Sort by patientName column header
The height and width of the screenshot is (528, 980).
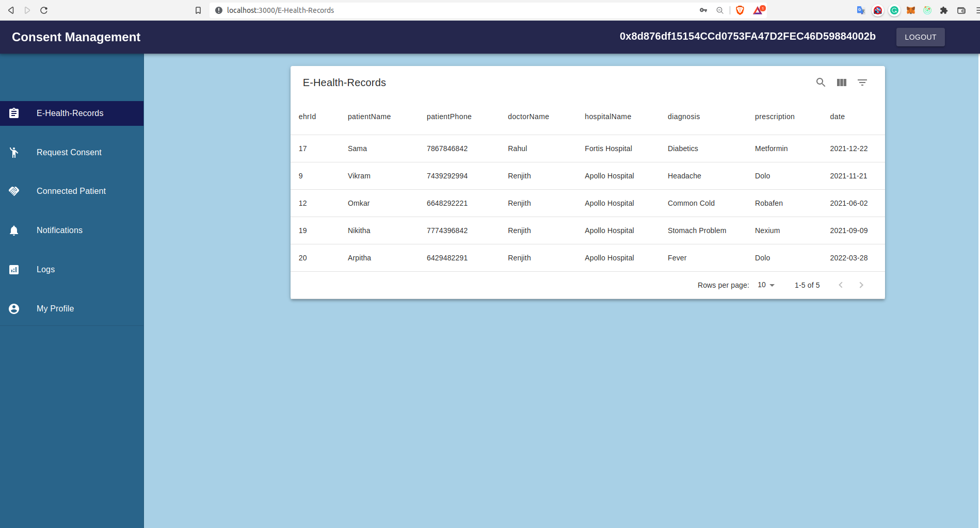(369, 117)
